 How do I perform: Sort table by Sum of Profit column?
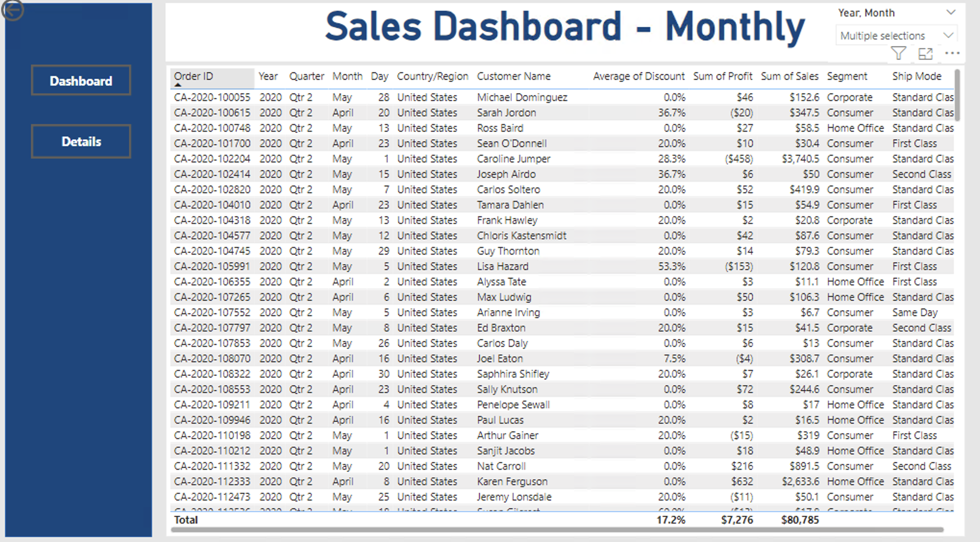click(723, 76)
